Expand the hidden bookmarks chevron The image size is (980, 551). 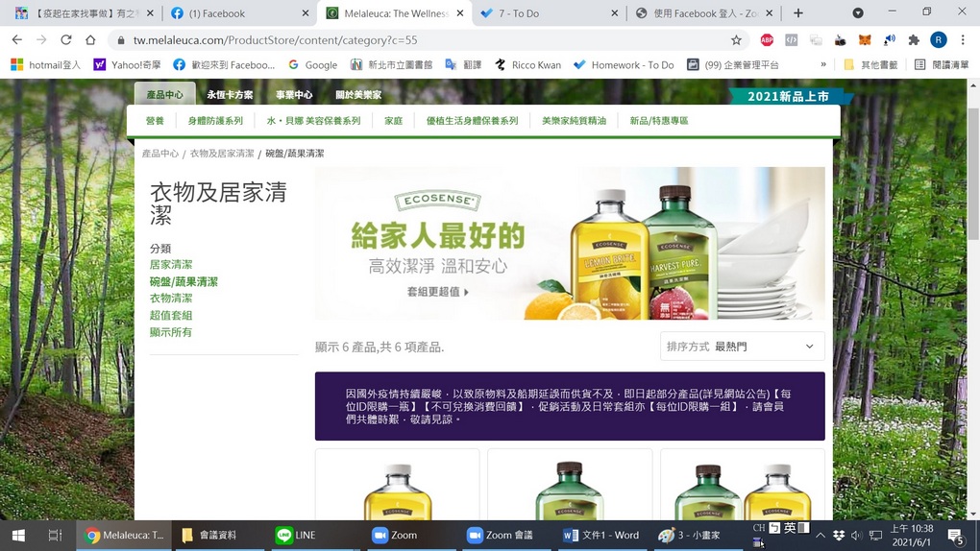(823, 64)
